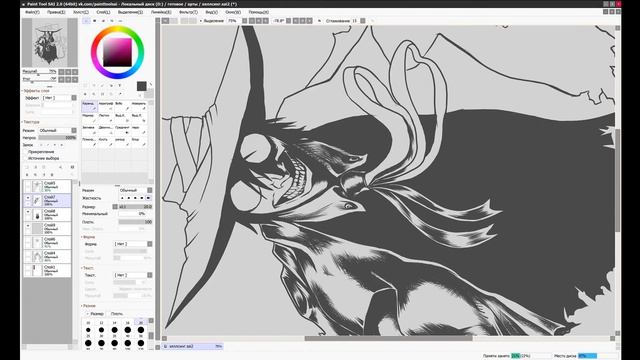Open the Правка menu
The height and width of the screenshot is (360, 640).
pyautogui.click(x=56, y=12)
